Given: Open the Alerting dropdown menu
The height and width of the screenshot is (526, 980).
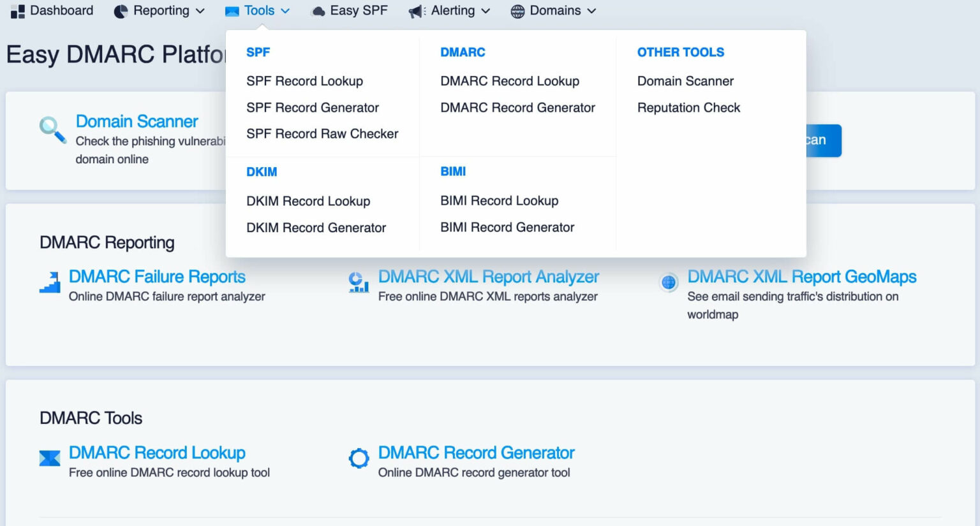Looking at the screenshot, I should click(449, 10).
